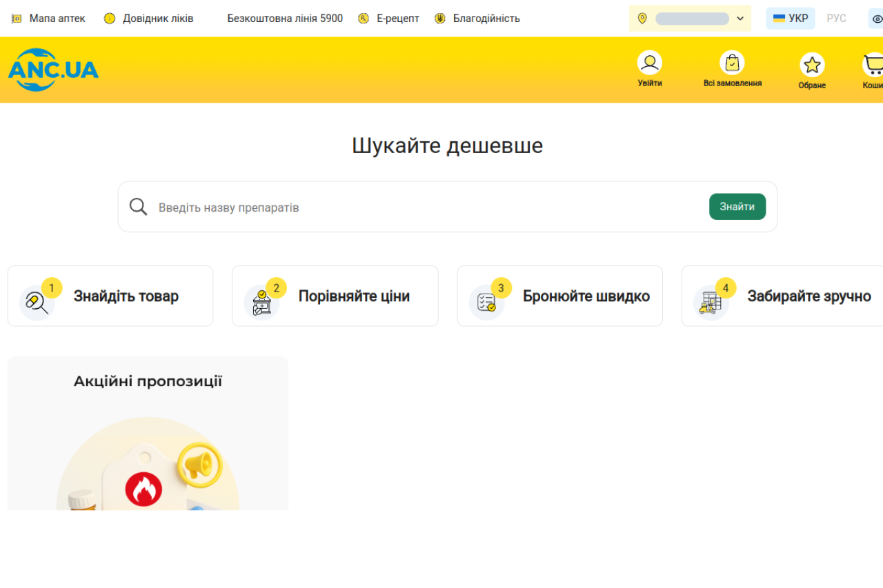Expand the city location dropdown

pyautogui.click(x=690, y=19)
